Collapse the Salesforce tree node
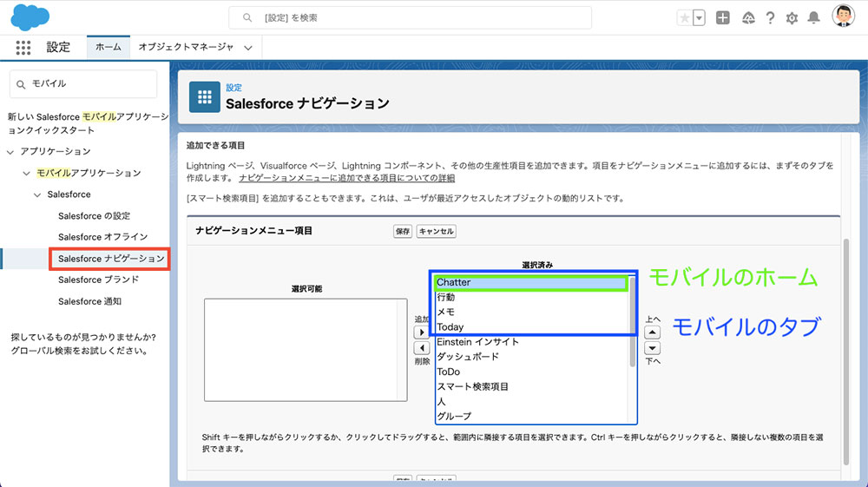Viewport: 868px width, 487px height. tap(37, 194)
